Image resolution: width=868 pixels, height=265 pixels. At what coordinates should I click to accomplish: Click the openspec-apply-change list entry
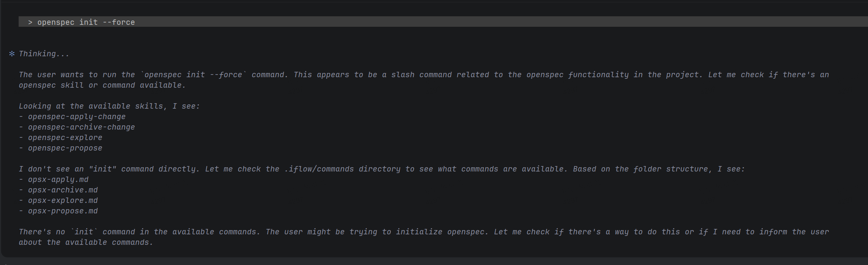76,117
